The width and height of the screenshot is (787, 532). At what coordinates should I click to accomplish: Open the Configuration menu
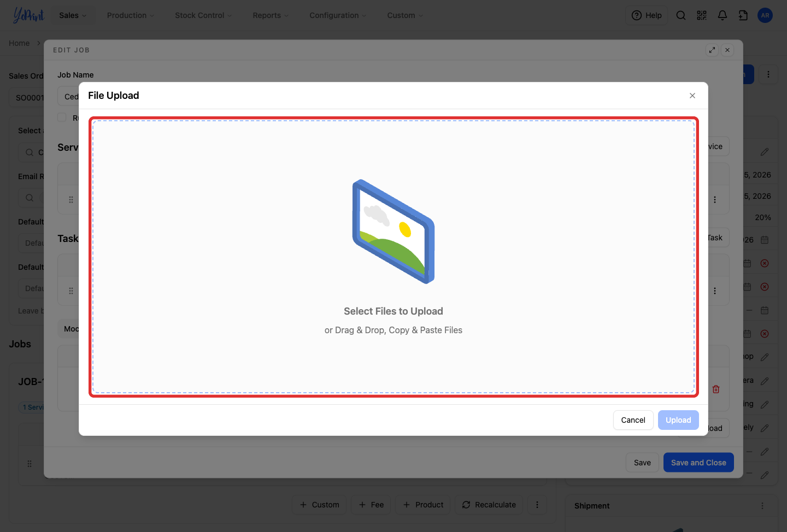(x=338, y=15)
